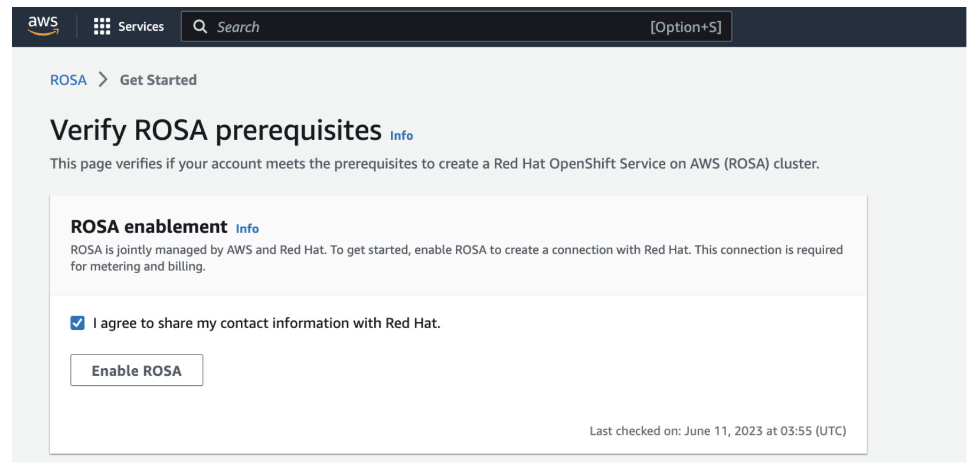Image resolution: width=980 pixels, height=472 pixels.
Task: Open Info link beside Verify ROSA prerequisites
Action: [401, 136]
